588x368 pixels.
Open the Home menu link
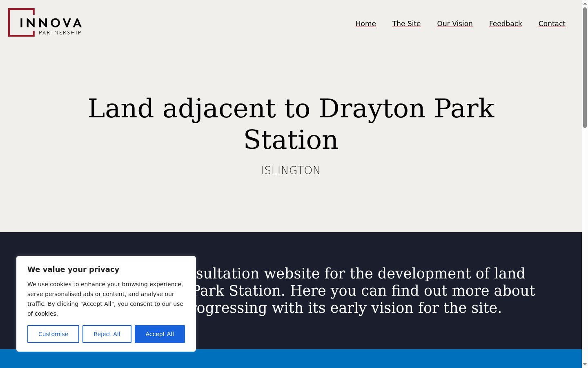(x=365, y=24)
